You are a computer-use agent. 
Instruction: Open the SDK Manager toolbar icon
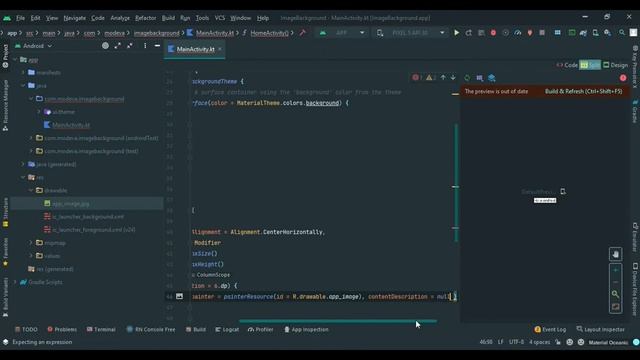pyautogui.click(x=607, y=33)
